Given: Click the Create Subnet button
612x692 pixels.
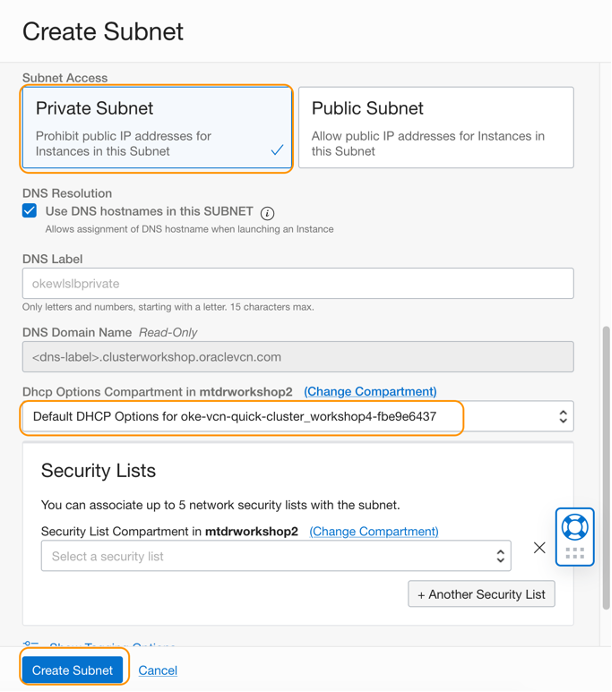Looking at the screenshot, I should pyautogui.click(x=73, y=670).
